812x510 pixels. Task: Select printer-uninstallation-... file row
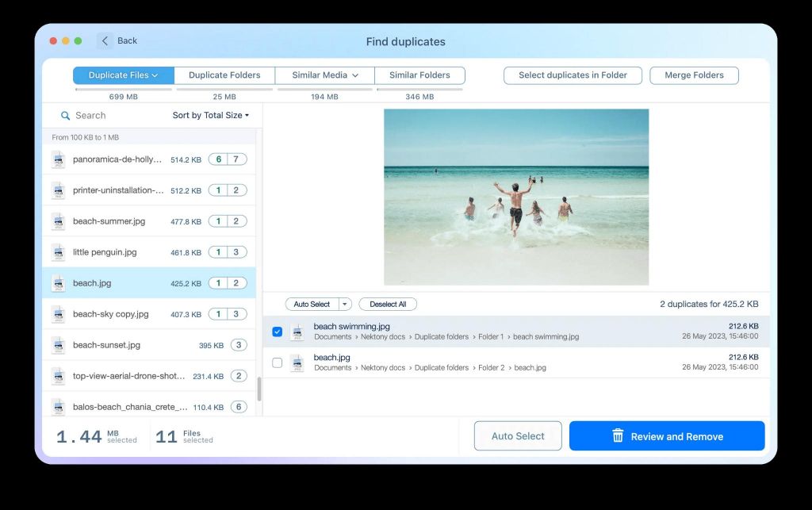[x=149, y=190]
